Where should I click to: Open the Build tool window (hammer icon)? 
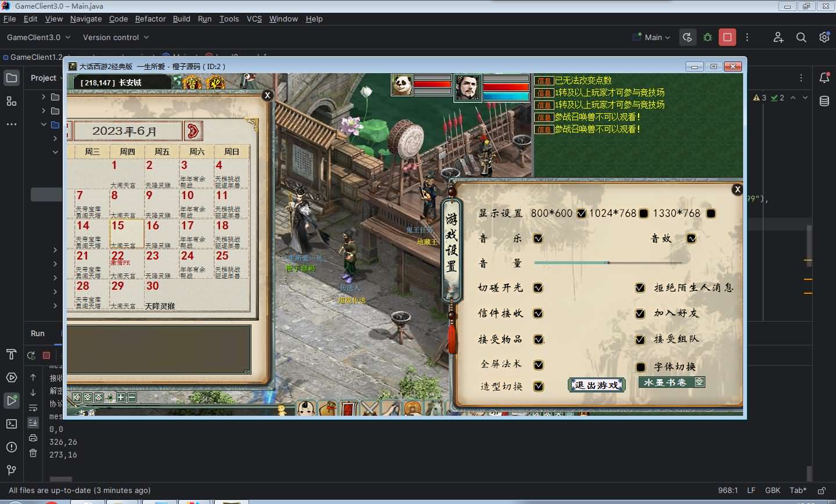pyautogui.click(x=11, y=354)
